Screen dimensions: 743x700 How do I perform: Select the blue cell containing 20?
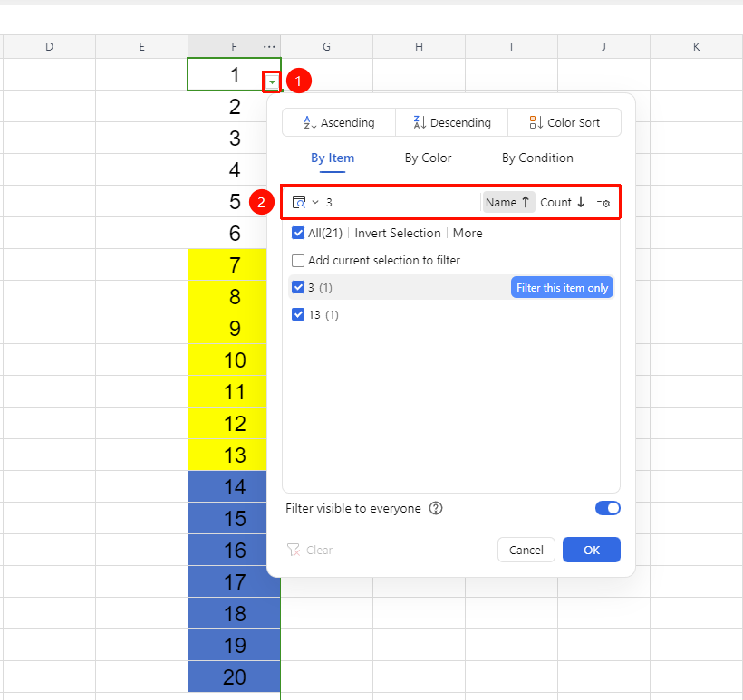[x=235, y=677]
